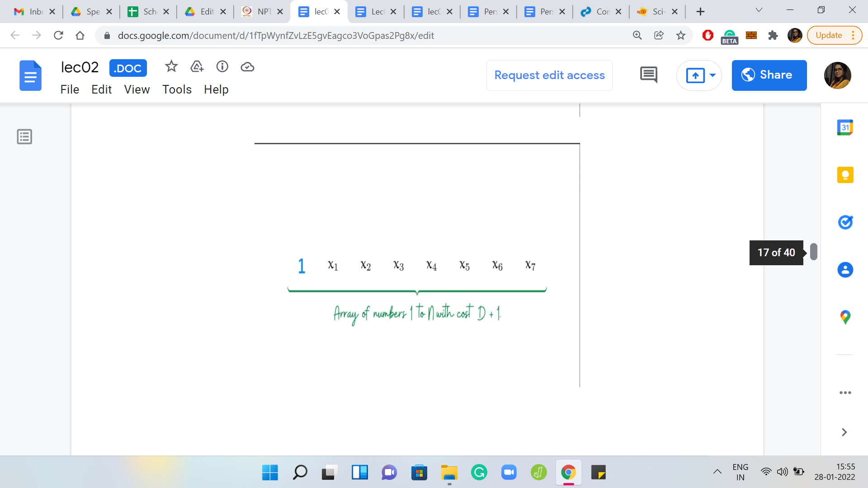This screenshot has height=488, width=868.
Task: Open Windows Start menu from taskbar
Action: point(270,473)
